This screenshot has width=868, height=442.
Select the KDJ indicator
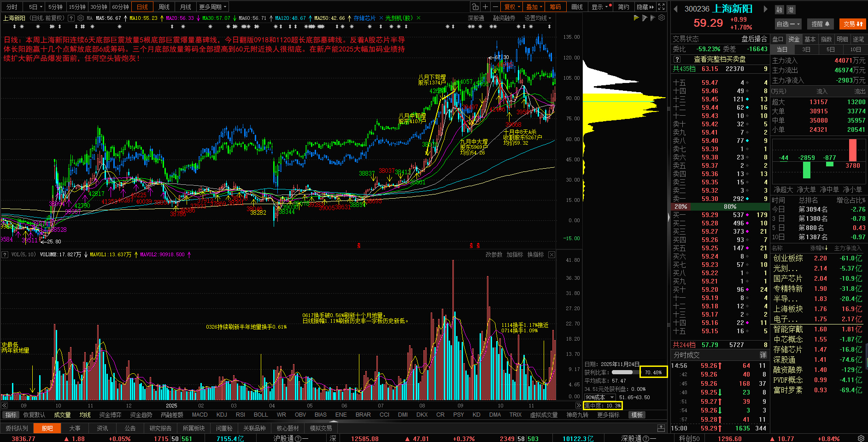(x=222, y=415)
